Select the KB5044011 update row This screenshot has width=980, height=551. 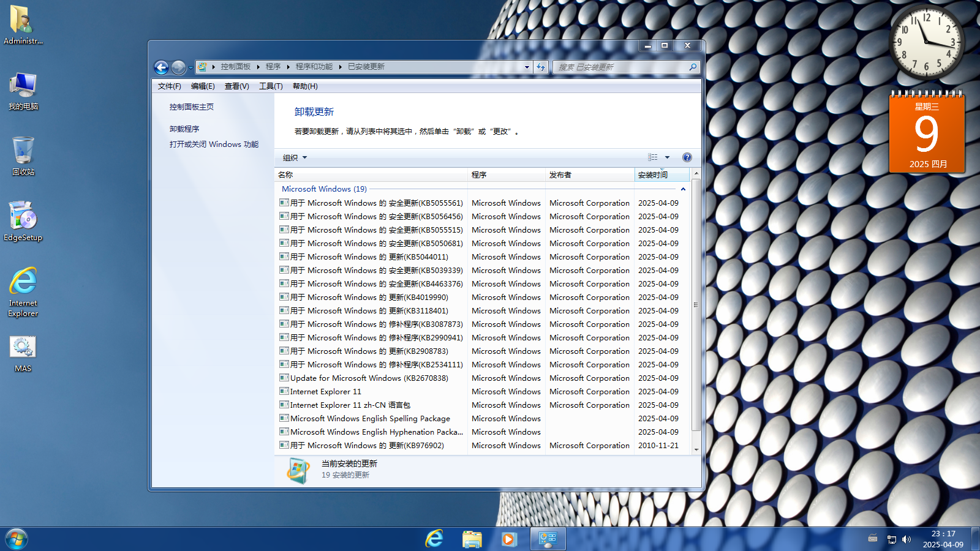[x=483, y=257]
